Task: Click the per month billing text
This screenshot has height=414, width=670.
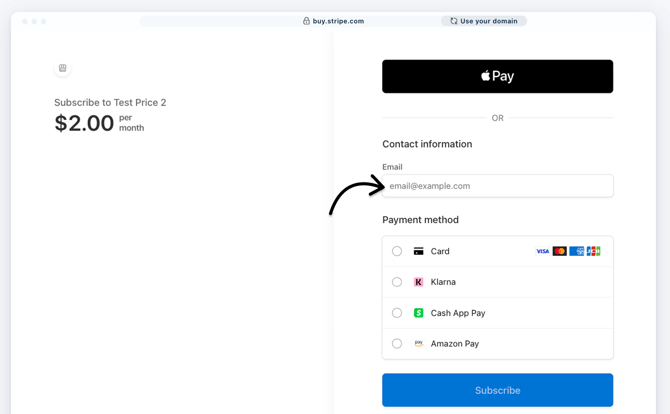Action: coord(132,123)
